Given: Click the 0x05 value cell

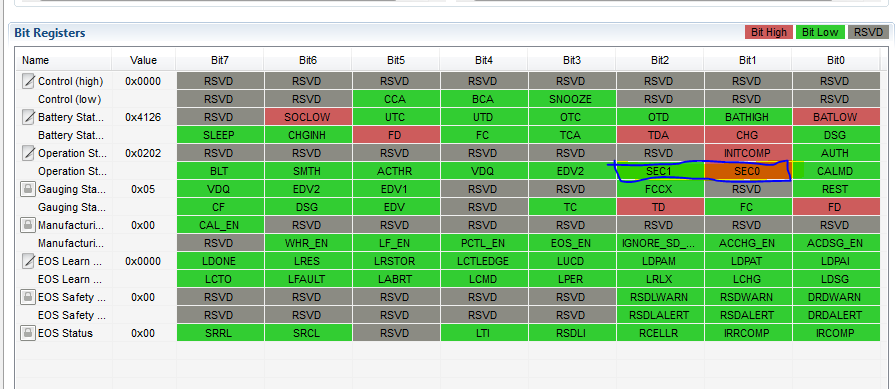Looking at the screenshot, I should [x=143, y=189].
